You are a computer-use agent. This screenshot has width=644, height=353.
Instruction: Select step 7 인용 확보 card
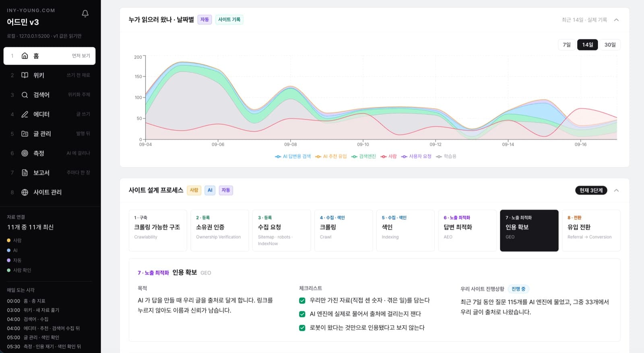[529, 230]
